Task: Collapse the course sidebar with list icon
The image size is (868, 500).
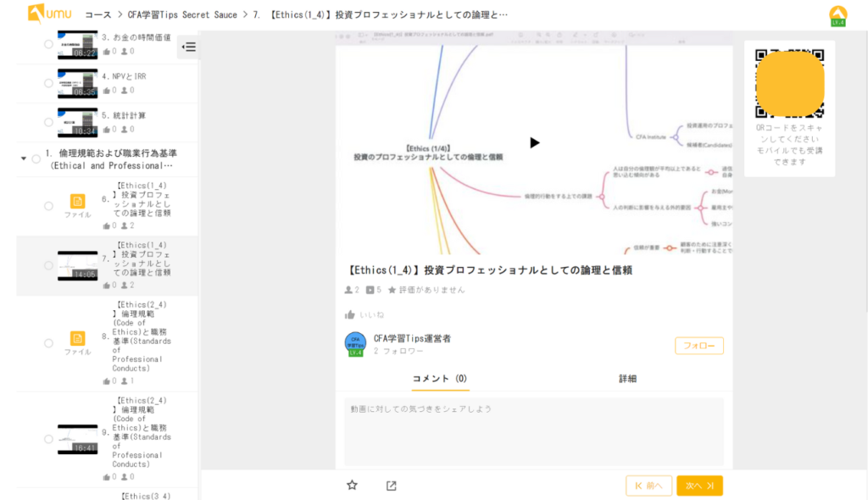Action: [189, 47]
